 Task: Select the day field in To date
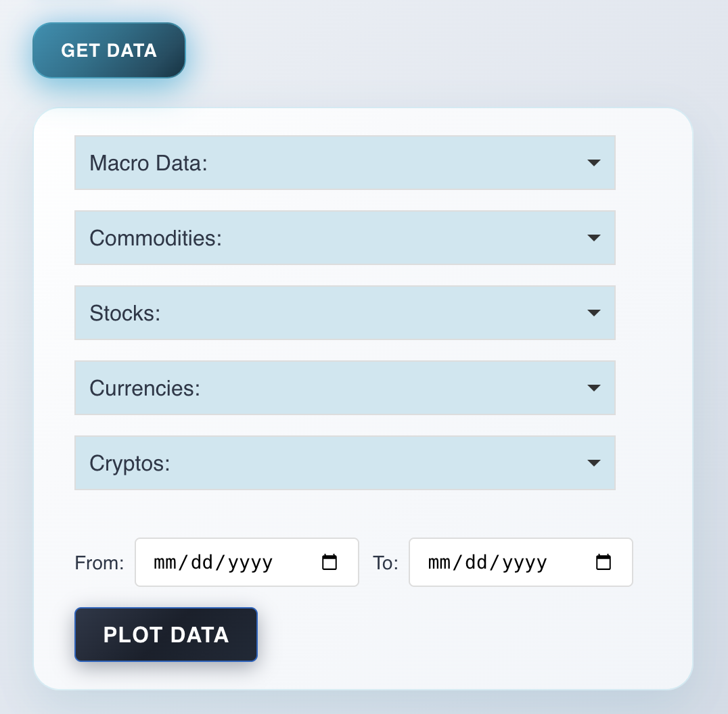point(476,563)
